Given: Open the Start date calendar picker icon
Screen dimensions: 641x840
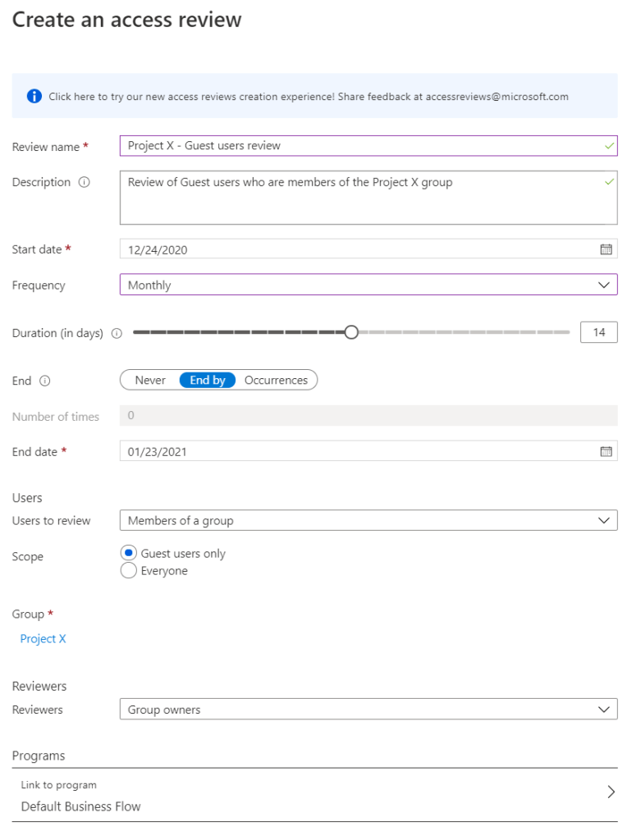Looking at the screenshot, I should coord(606,249).
